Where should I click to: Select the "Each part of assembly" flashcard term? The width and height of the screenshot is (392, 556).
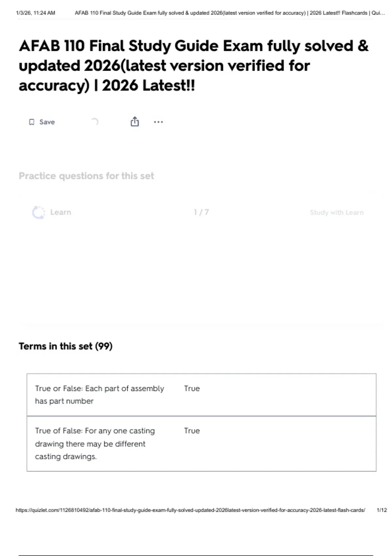click(100, 394)
